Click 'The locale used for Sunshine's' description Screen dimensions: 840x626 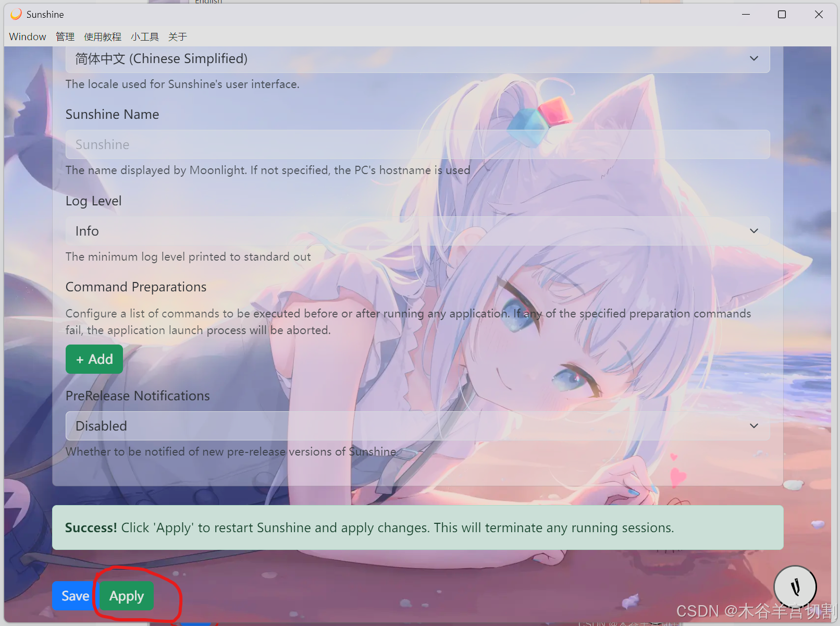[x=182, y=84]
